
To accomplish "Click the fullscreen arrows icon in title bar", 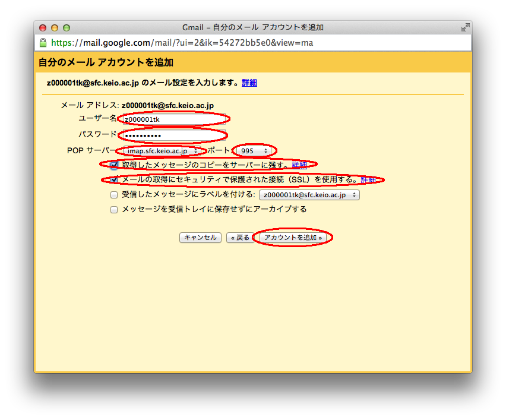I will point(465,28).
